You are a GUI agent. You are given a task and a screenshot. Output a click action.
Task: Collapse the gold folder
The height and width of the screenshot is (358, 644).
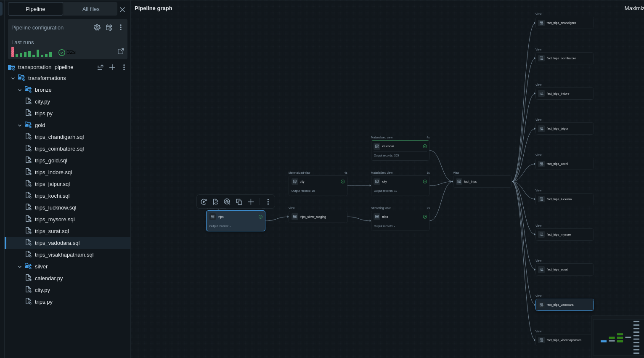click(x=19, y=125)
